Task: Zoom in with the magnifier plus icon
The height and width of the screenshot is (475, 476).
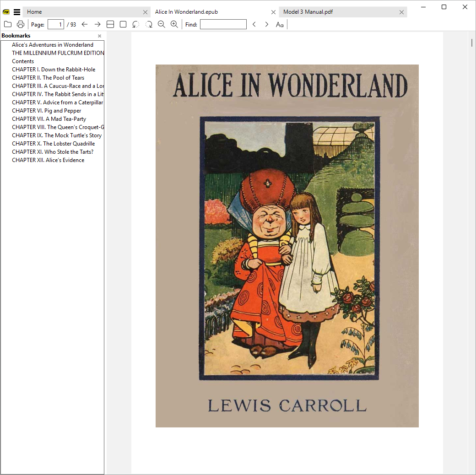Action: click(x=174, y=24)
